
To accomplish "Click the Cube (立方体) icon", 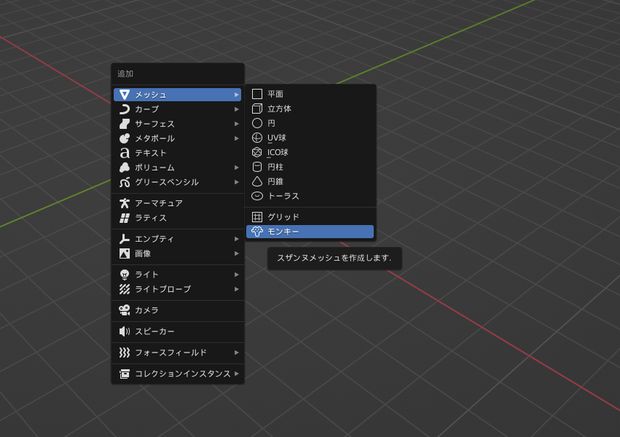I will (x=257, y=108).
